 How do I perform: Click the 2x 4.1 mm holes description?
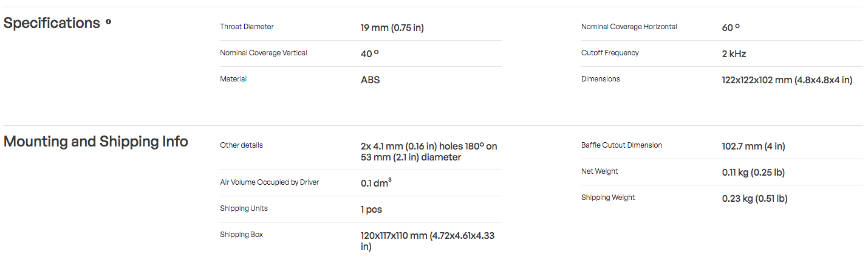[x=429, y=152]
